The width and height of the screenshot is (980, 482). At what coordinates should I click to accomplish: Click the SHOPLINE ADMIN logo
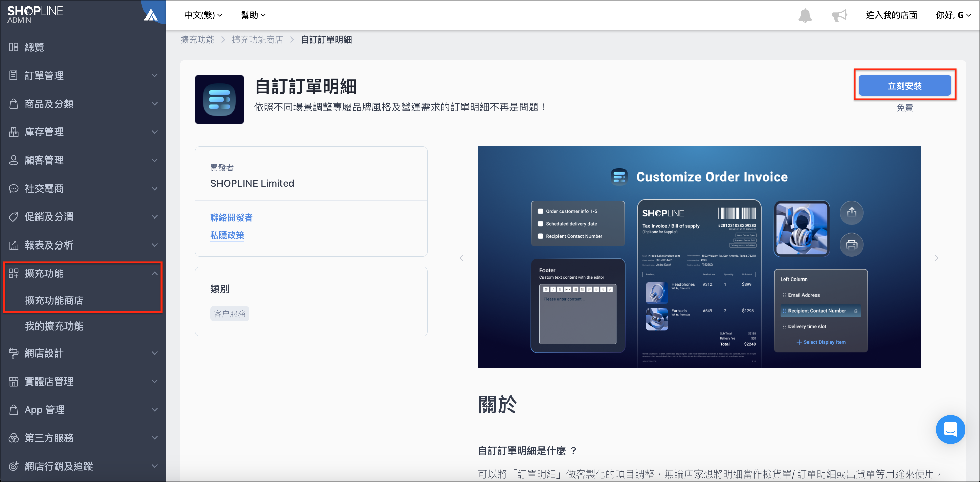(x=35, y=14)
